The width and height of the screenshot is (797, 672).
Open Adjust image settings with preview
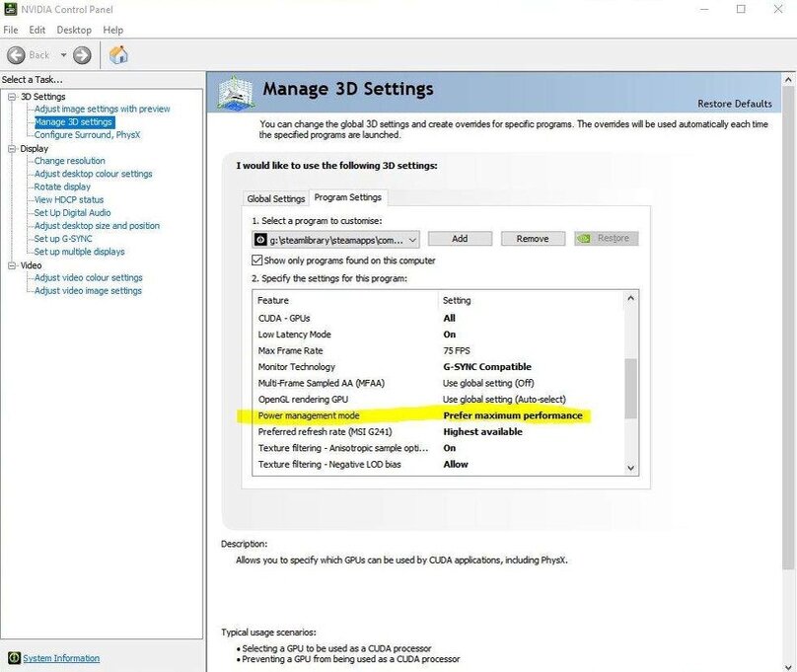point(103,109)
